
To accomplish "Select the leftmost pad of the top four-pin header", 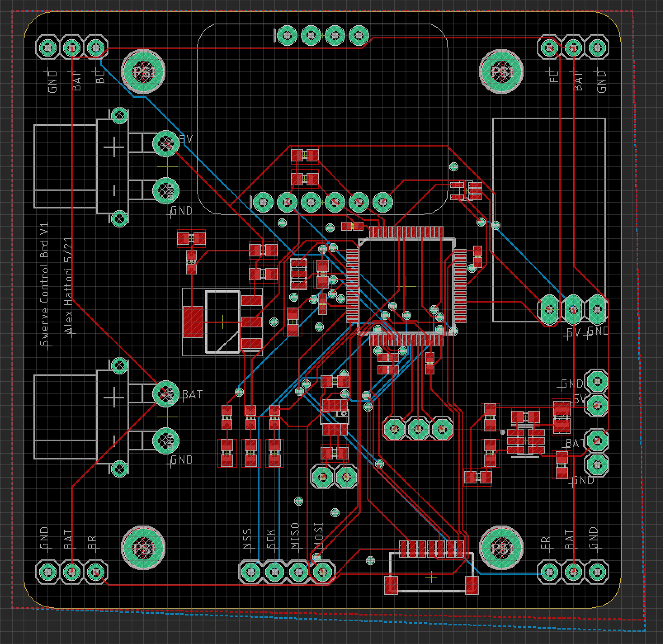I will [287, 36].
